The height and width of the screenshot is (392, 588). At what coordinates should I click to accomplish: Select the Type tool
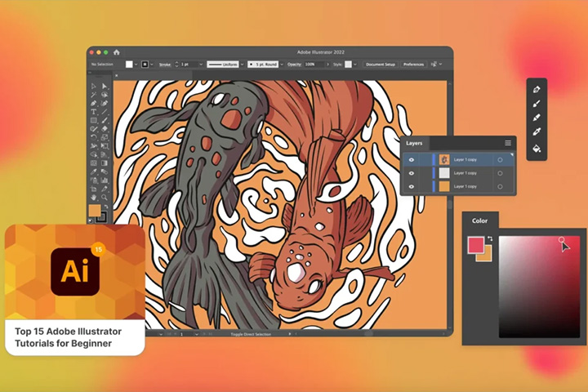click(x=94, y=111)
